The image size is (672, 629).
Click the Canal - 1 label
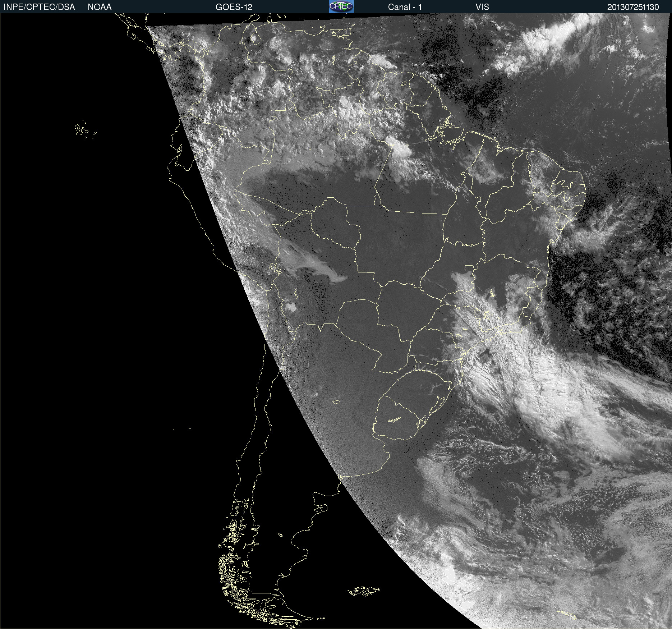405,7
